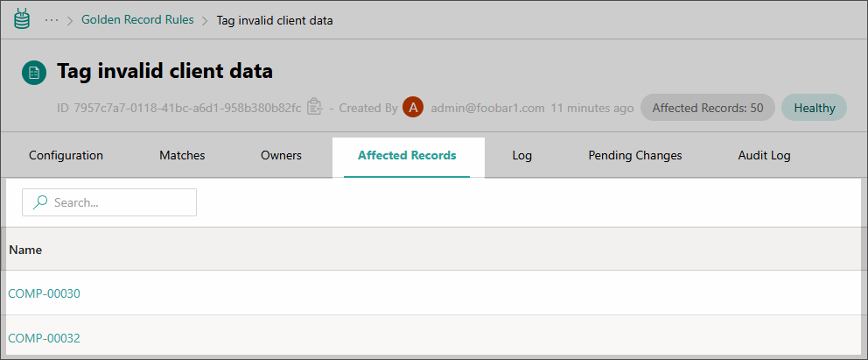Expand the breadcrumb ellipsis menu
Screen dimensions: 868x360
coord(52,19)
